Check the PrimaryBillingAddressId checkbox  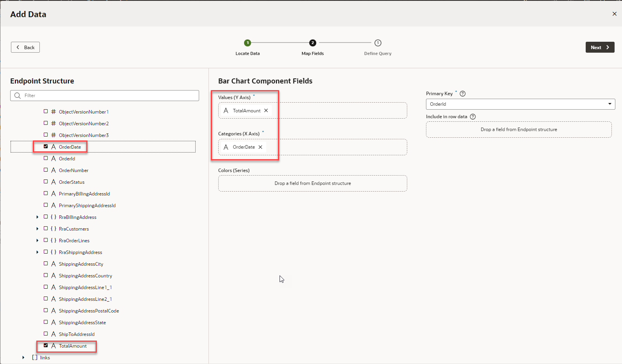point(46,194)
